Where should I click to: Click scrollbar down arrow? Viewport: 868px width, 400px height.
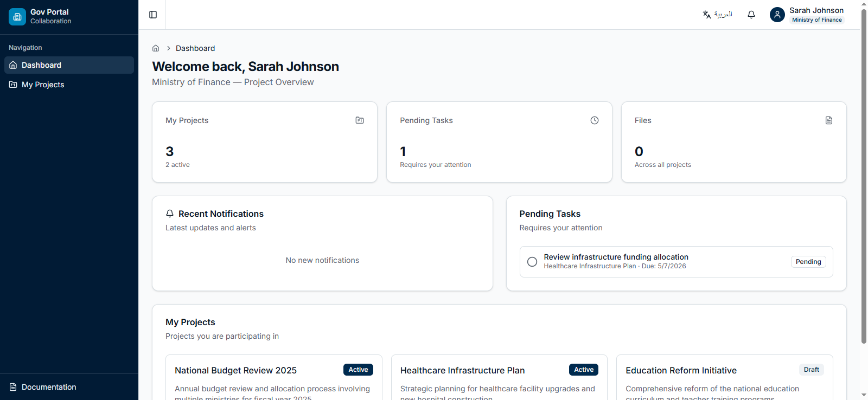point(864,395)
